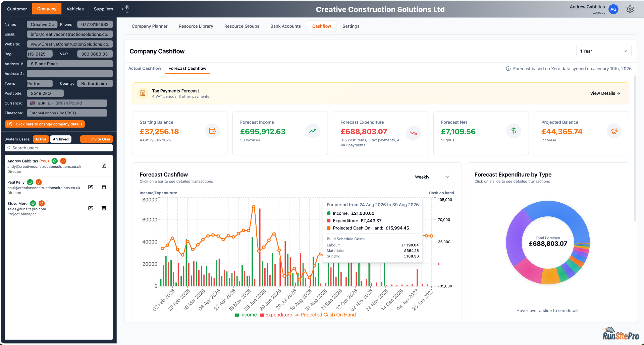The height and width of the screenshot is (345, 644).
Task: Toggle Expenditure series in chart legend
Action: 276,315
